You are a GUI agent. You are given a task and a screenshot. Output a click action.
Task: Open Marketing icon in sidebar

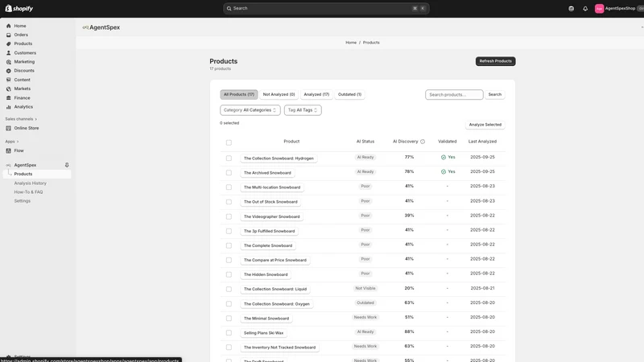8,62
